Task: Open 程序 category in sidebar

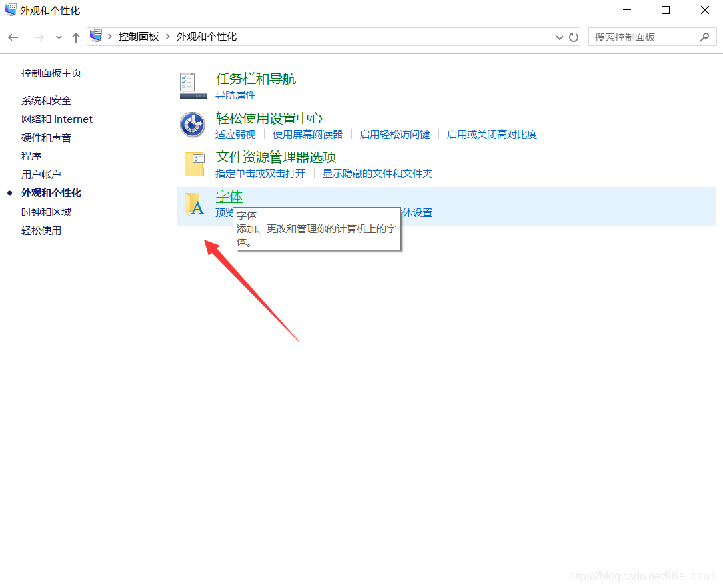Action: 31,156
